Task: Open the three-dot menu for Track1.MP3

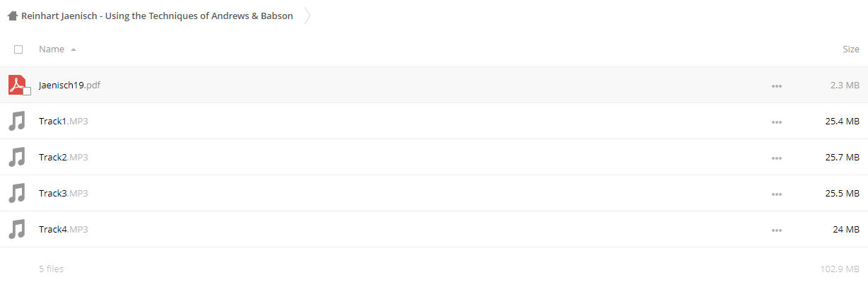Action: coord(777,122)
